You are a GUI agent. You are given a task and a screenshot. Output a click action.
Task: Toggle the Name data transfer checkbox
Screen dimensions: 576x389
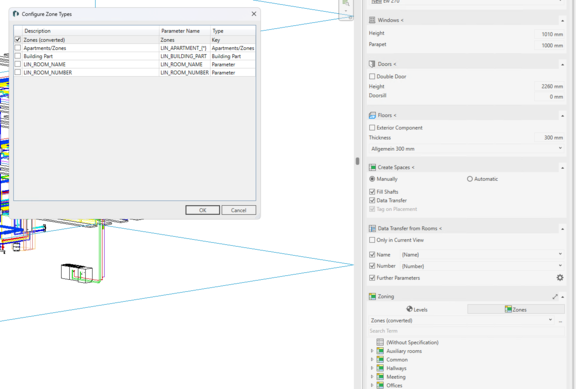pos(372,254)
